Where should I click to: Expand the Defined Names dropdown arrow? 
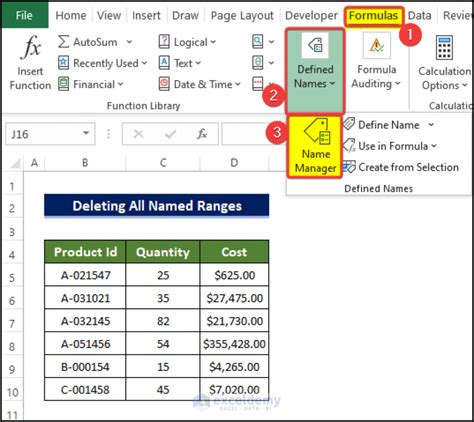pyautogui.click(x=332, y=84)
